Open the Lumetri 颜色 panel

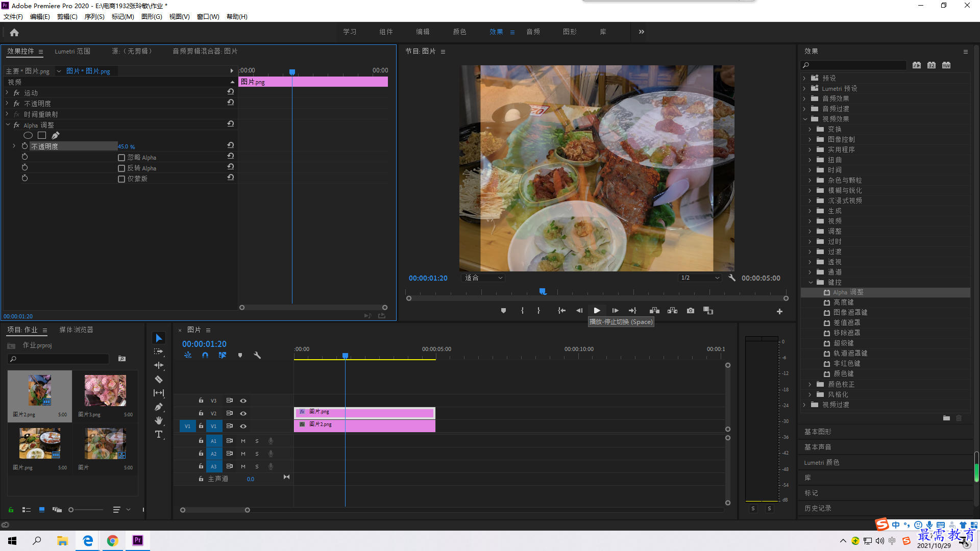821,462
